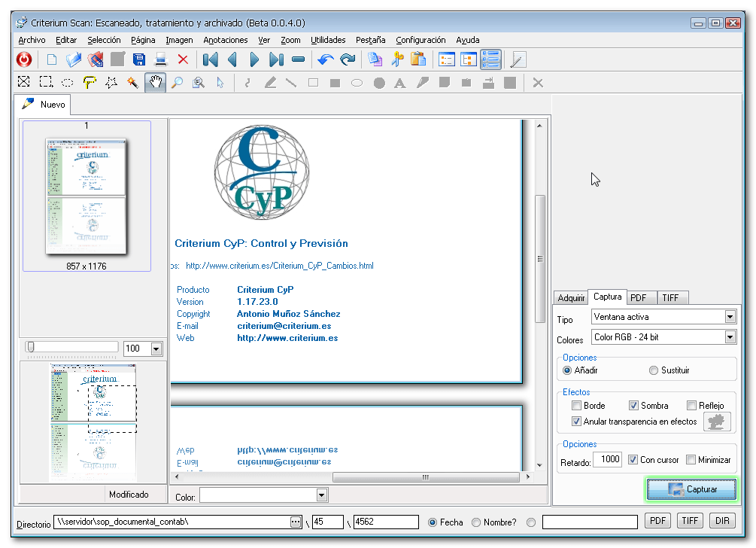Select the yellow lasso selection tool
The image size is (756, 548).
(x=90, y=83)
